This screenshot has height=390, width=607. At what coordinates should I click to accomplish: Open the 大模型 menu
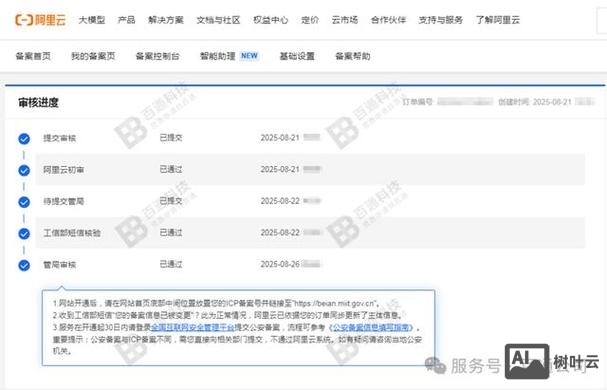pos(92,20)
